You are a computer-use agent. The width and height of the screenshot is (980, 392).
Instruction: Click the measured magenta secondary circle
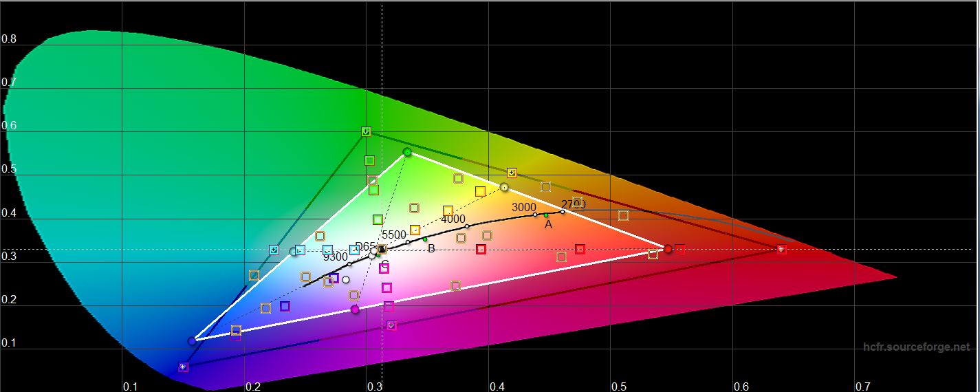pos(355,309)
